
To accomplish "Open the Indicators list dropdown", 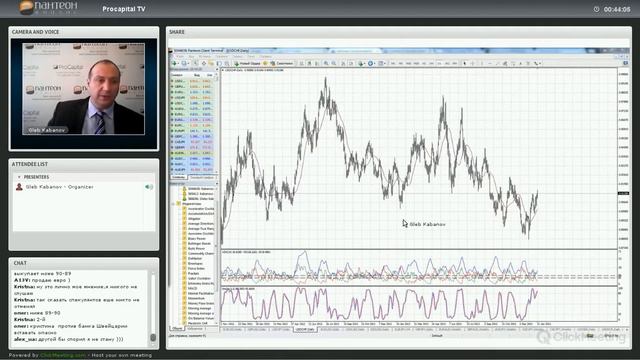I will (362, 63).
